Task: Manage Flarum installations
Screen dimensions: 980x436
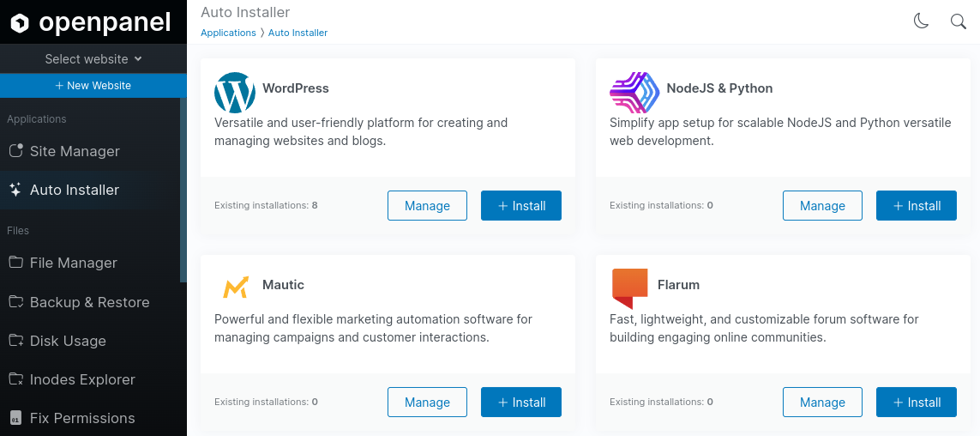Action: [822, 403]
